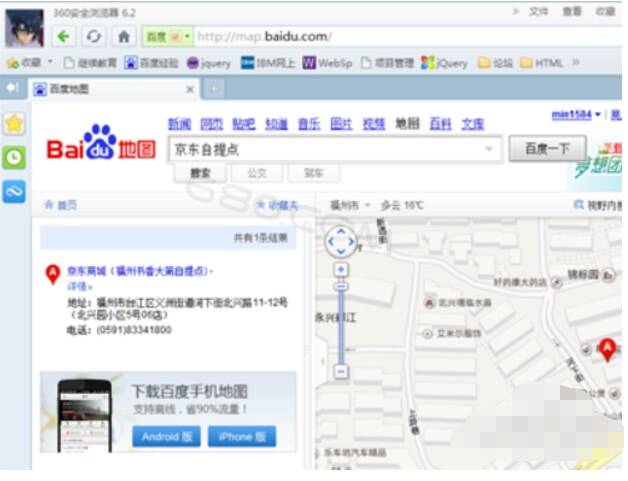Zoom in with the map plus button

pos(341,270)
